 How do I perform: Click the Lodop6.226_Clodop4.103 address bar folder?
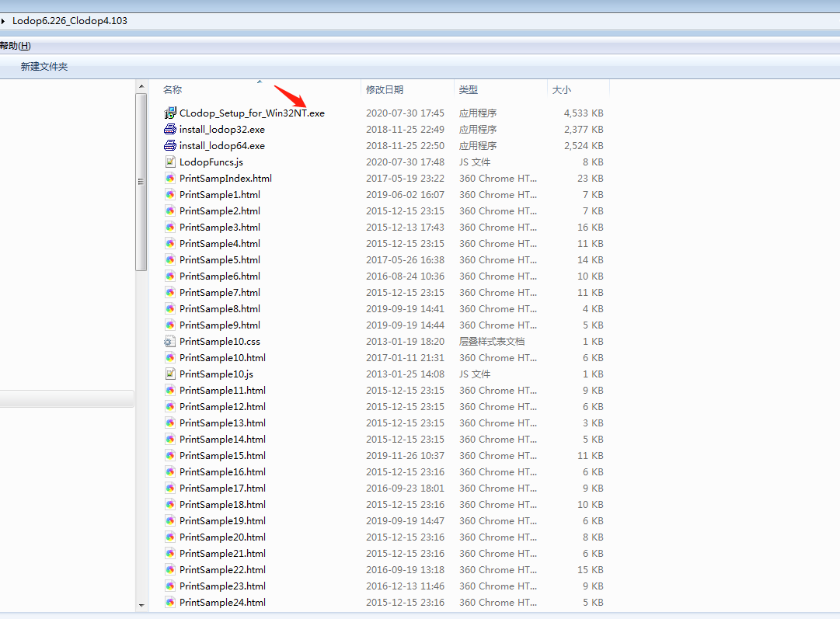(x=70, y=21)
